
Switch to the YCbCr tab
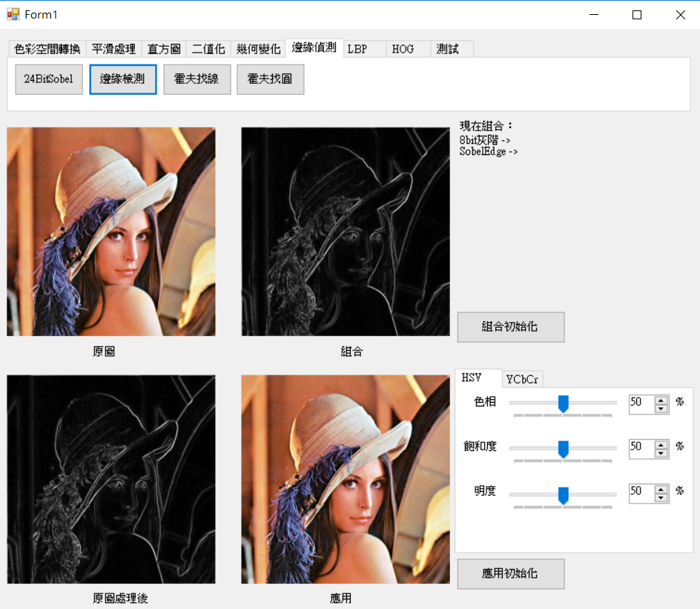pos(522,380)
